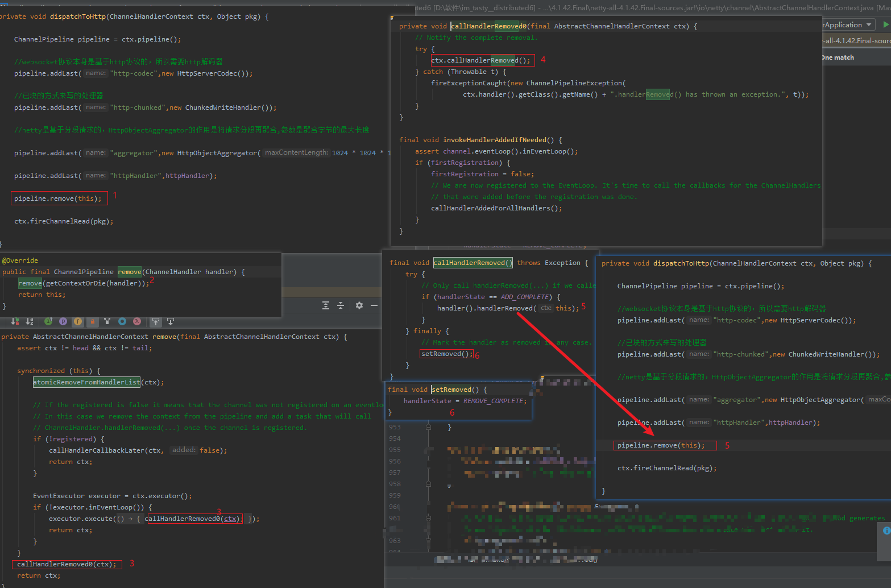
Task: Toggle Sort Alphabetically in structure toolbar
Action: point(30,321)
